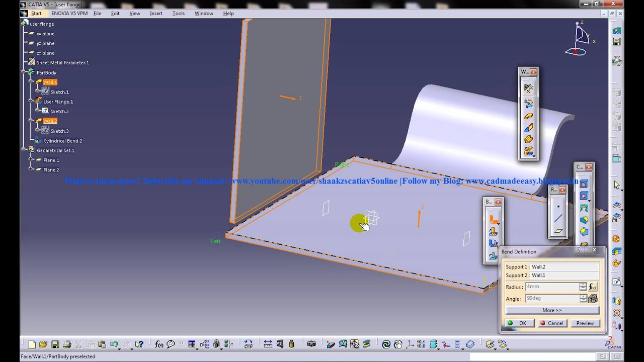Click the What's This help icon

click(139, 344)
